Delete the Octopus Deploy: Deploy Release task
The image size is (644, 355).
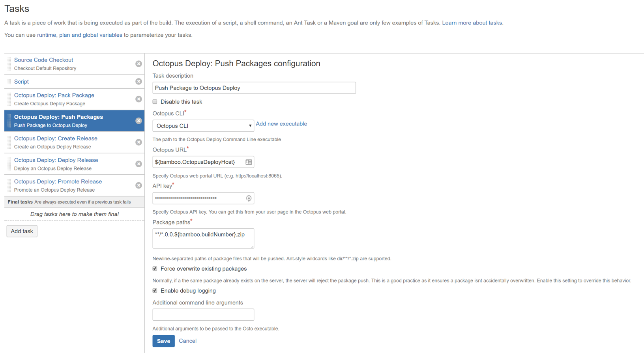tap(139, 164)
